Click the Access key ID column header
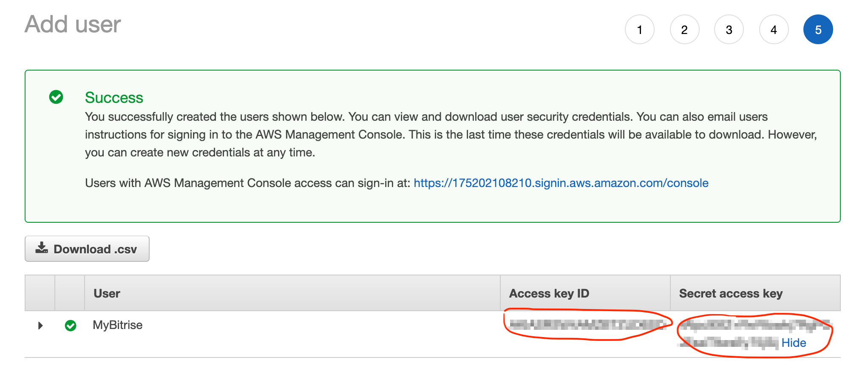 pyautogui.click(x=549, y=293)
